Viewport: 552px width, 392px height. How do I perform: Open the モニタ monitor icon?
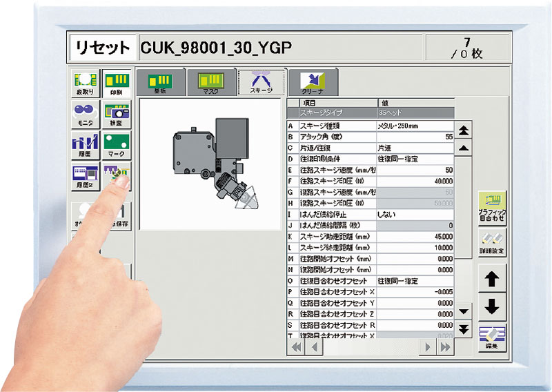(86, 115)
